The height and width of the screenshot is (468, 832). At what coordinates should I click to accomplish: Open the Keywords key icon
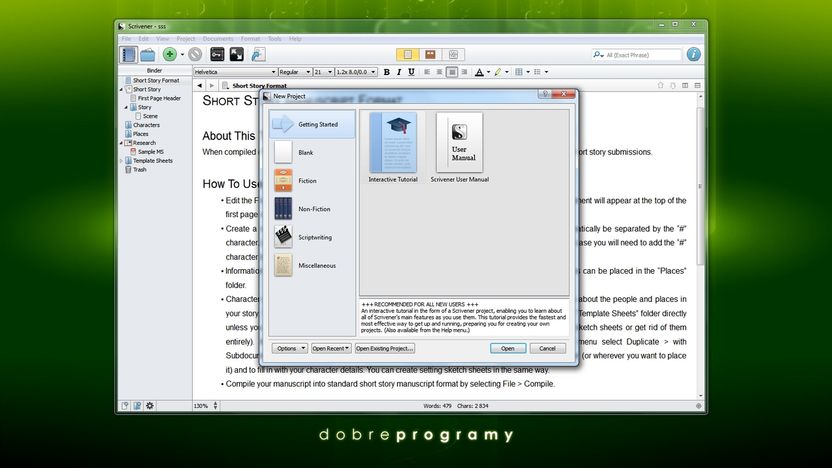coord(217,54)
